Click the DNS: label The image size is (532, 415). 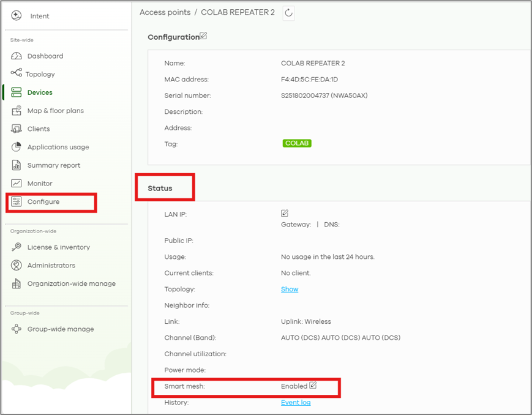[332, 225]
